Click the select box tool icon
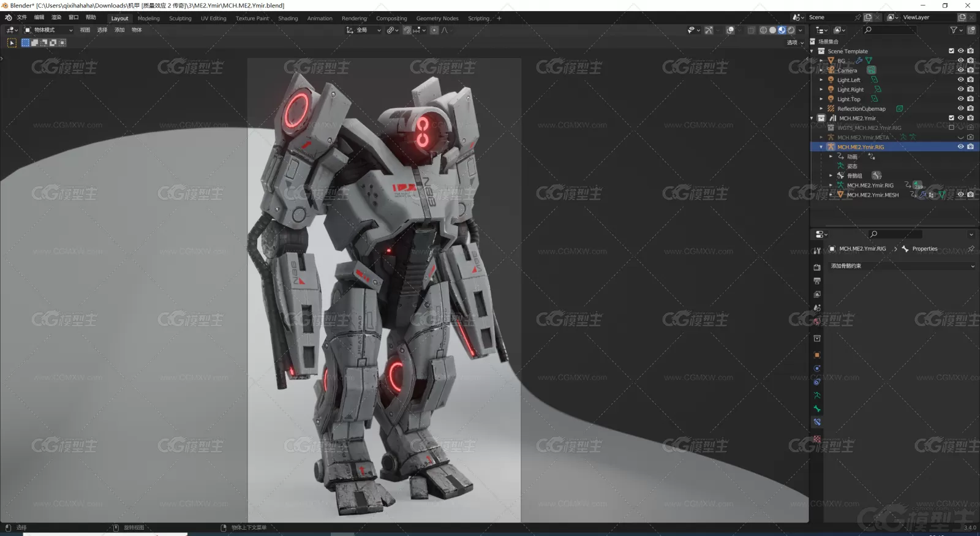 [x=12, y=43]
